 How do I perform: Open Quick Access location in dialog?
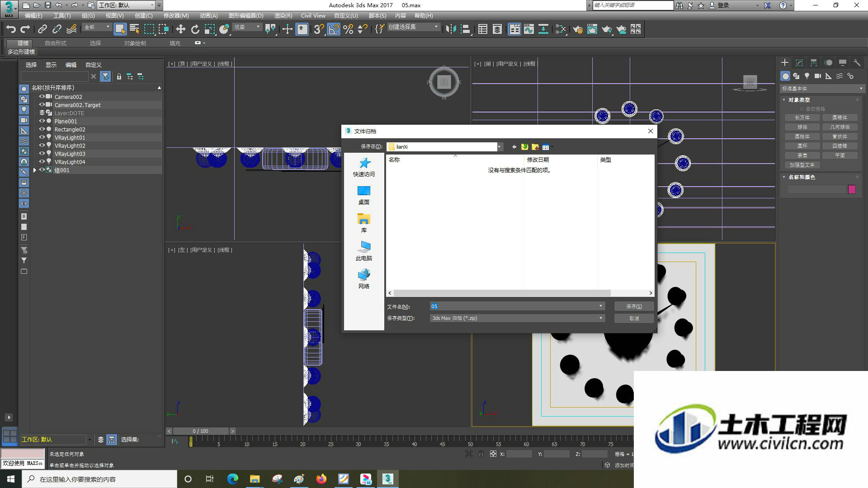364,167
